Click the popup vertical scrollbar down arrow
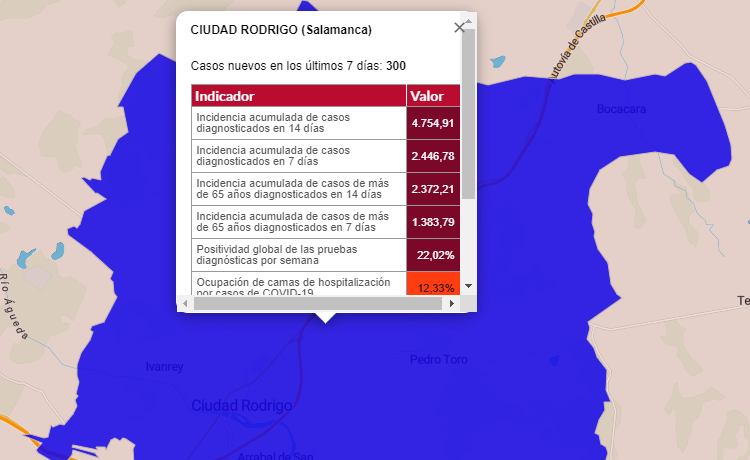Screen dimensions: 750x460 click(469, 286)
